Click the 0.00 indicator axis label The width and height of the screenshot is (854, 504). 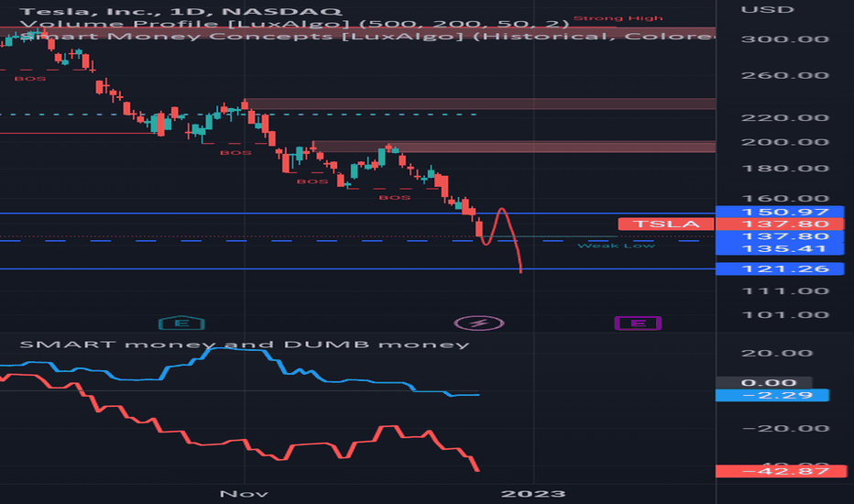point(763,382)
